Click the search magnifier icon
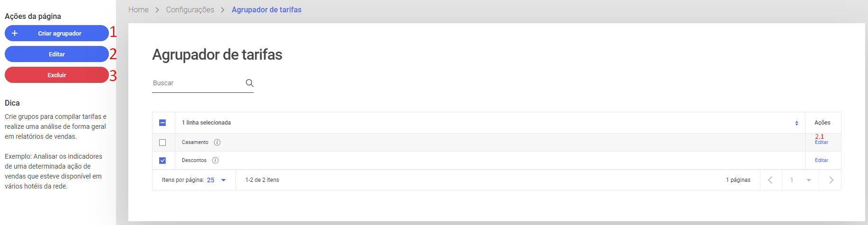The height and width of the screenshot is (225, 868). point(250,83)
